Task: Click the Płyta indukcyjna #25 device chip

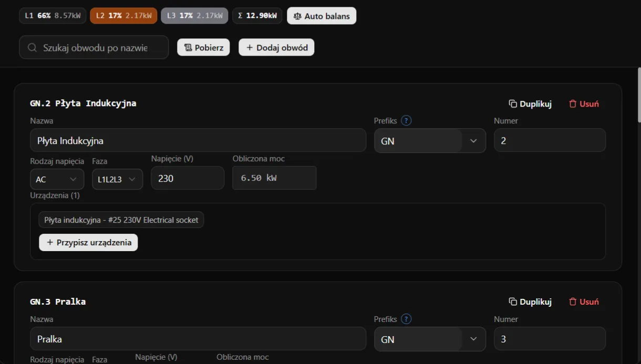Action: click(x=121, y=220)
